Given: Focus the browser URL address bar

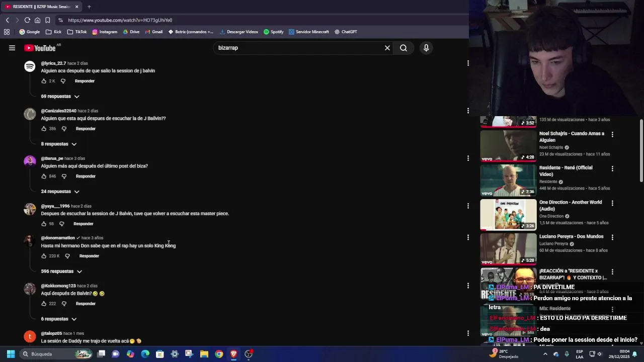Looking at the screenshot, I should point(262,20).
